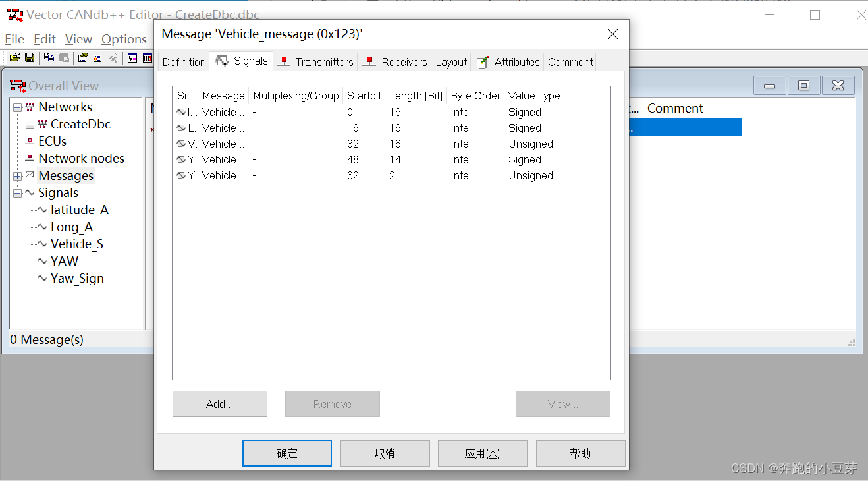This screenshot has width=868, height=481.
Task: Click the signal icon of the Startbit 0 row
Action: 181,112
